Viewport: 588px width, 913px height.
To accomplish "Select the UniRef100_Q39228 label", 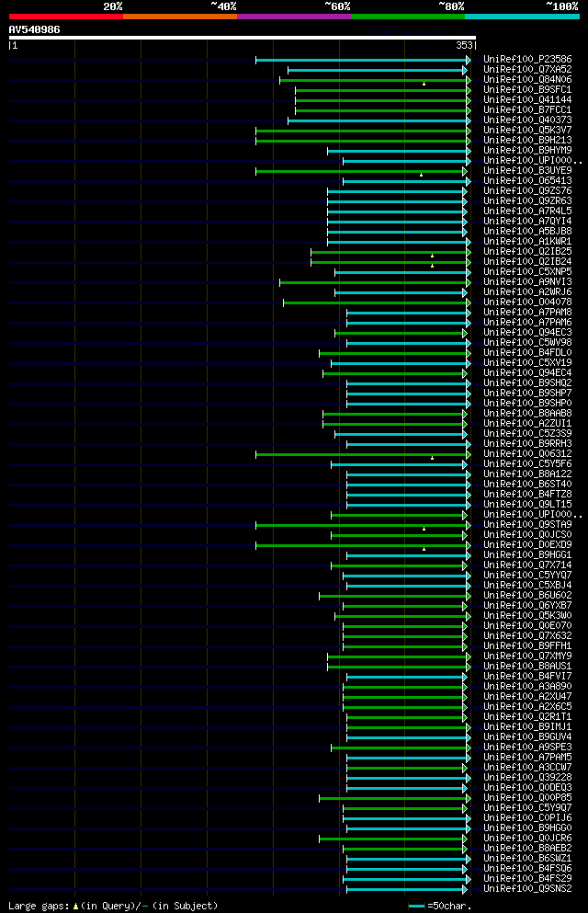I will pyautogui.click(x=527, y=777).
